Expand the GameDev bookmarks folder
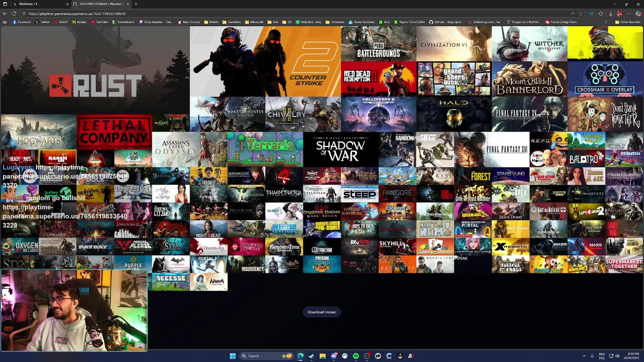644x362 pixels. click(232, 22)
